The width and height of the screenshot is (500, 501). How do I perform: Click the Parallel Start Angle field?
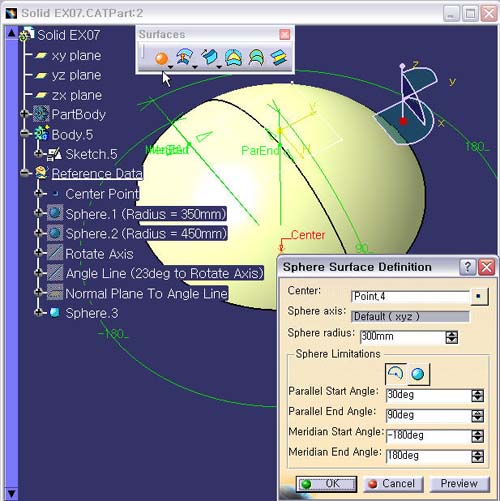[x=428, y=395]
